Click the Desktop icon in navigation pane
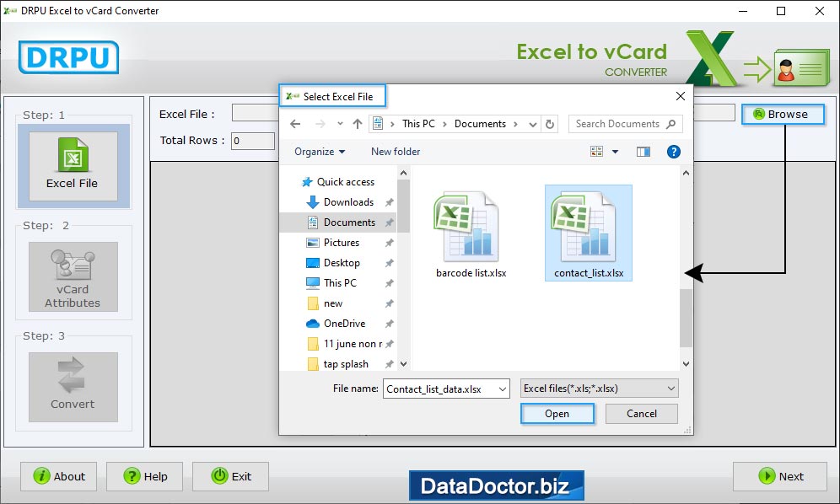Screen dimensions: 840x504 pos(312,263)
